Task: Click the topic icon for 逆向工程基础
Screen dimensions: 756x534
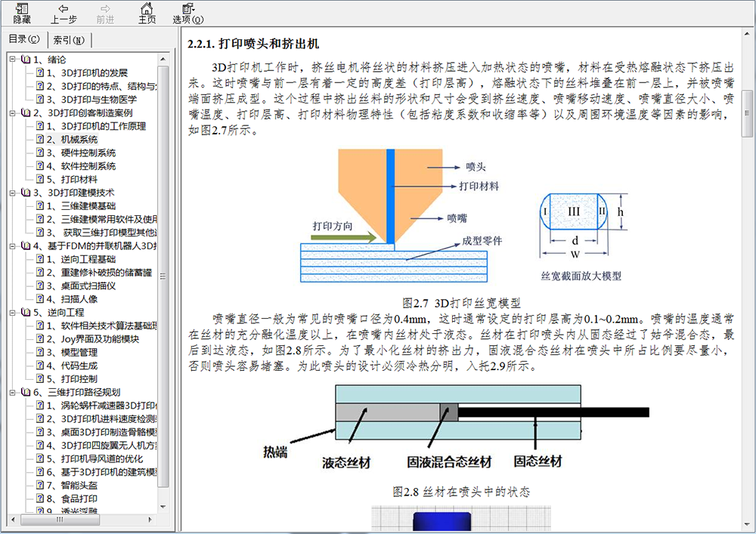Action: pyautogui.click(x=41, y=259)
